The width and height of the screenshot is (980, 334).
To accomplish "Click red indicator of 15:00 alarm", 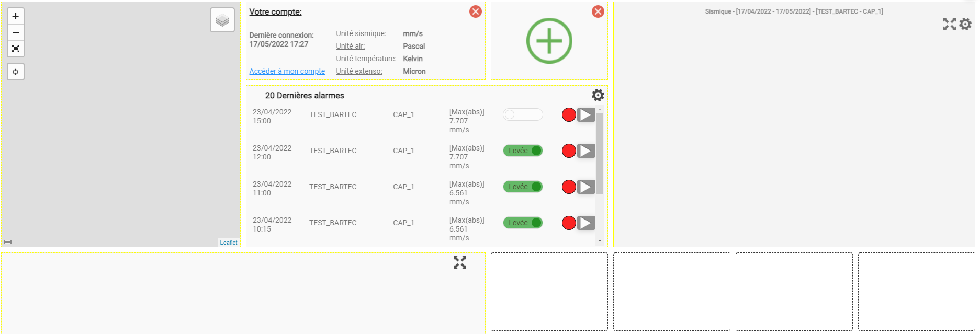I will coord(568,114).
